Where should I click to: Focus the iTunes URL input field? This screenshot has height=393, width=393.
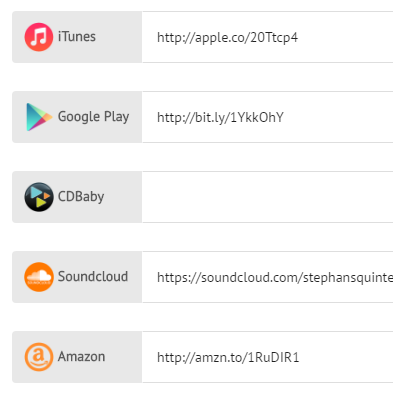click(x=267, y=37)
